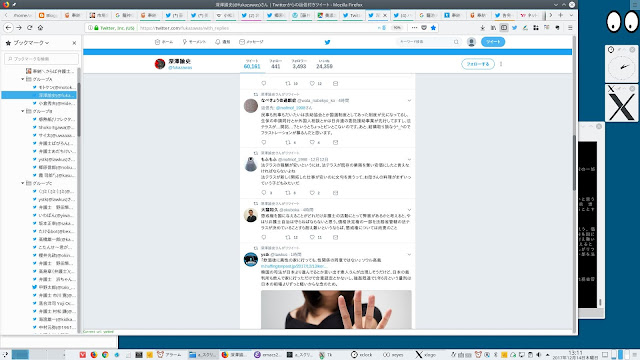Open the Firefox home page icon
This screenshot has height=360, width=640.
click(40, 28)
